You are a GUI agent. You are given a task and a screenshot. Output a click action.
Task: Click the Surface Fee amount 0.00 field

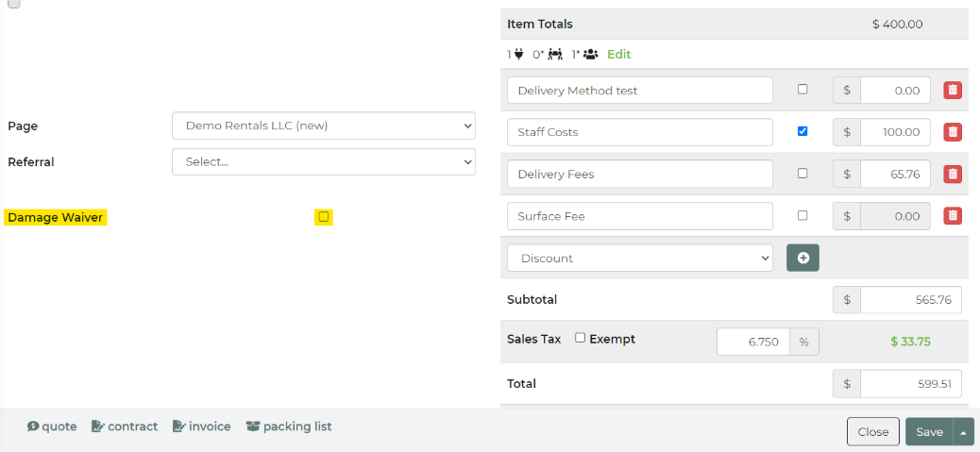895,216
